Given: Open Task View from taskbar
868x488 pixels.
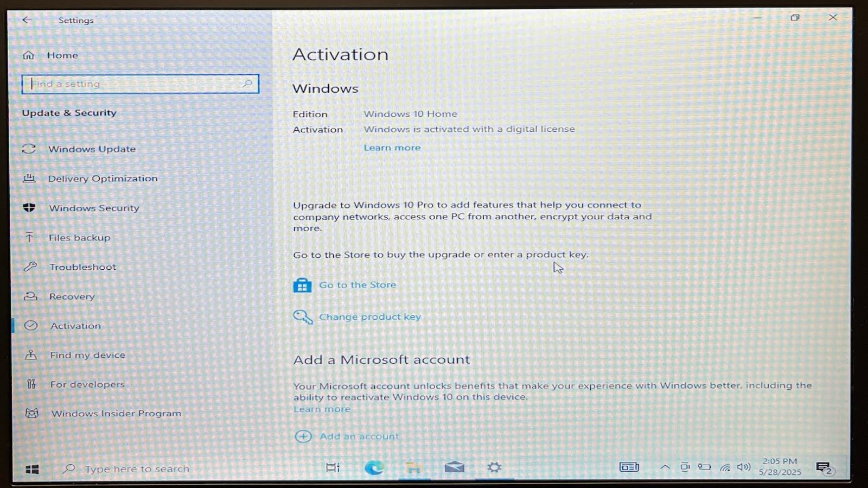Looking at the screenshot, I should 333,467.
